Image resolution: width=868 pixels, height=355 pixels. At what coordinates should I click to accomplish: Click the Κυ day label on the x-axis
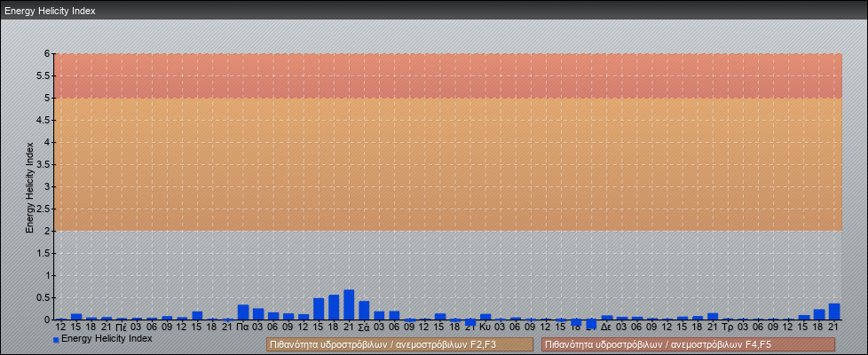pyautogui.click(x=485, y=327)
